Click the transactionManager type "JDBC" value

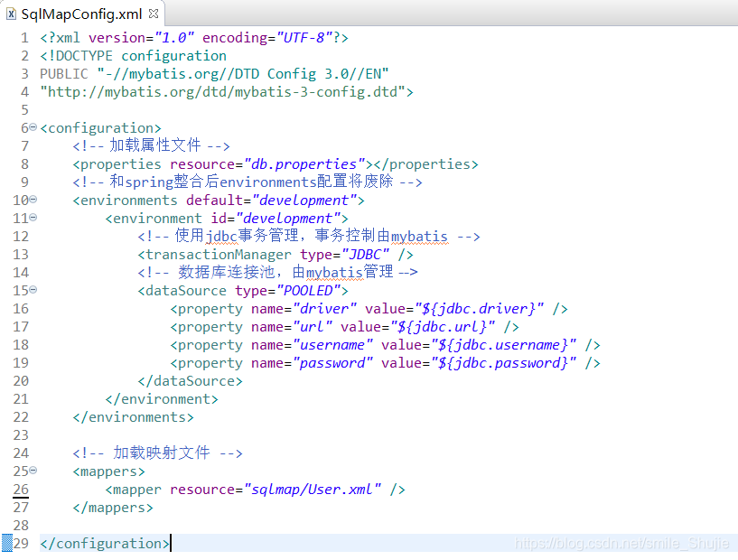(x=366, y=255)
